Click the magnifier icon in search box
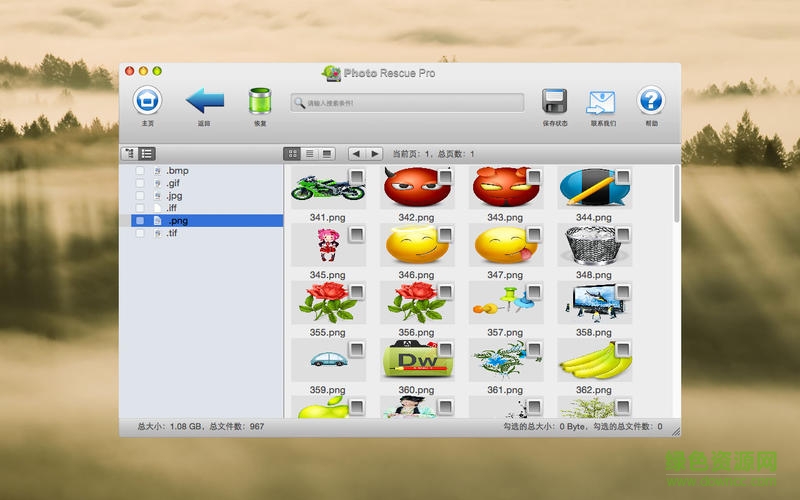 point(299,103)
